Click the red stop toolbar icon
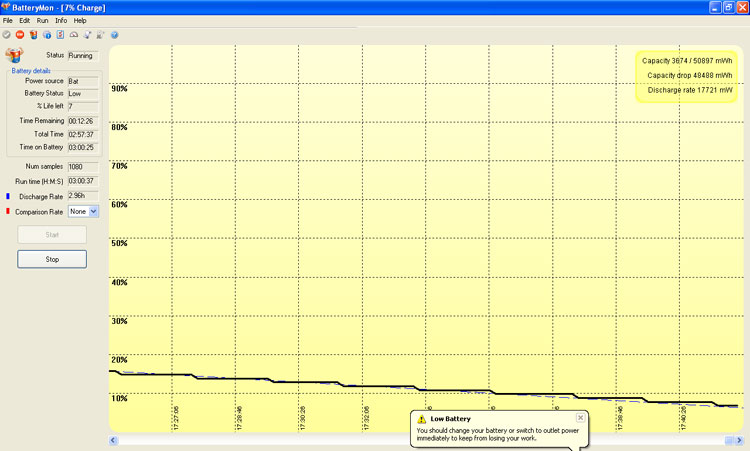The width and height of the screenshot is (750, 451). point(20,35)
